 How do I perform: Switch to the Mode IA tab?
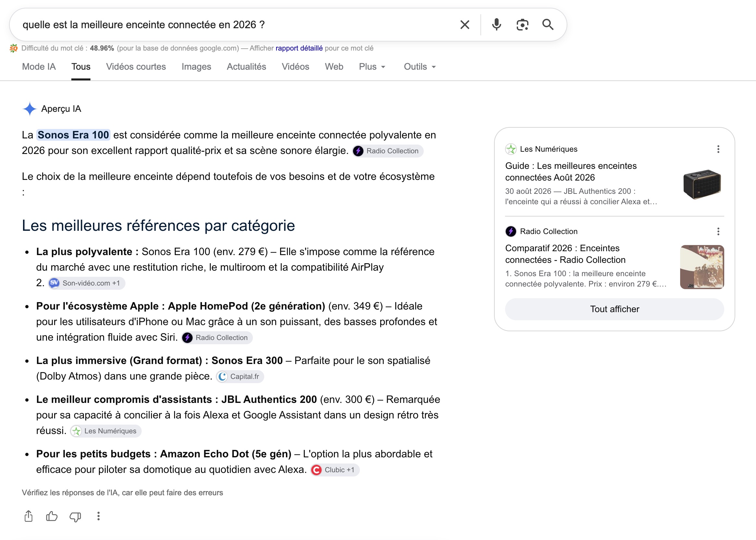point(39,67)
